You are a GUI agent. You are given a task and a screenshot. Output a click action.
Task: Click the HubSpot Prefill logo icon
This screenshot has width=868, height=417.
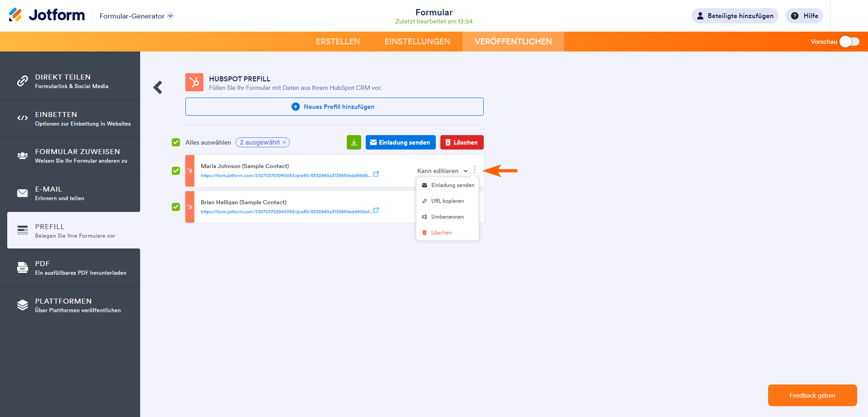(x=194, y=82)
